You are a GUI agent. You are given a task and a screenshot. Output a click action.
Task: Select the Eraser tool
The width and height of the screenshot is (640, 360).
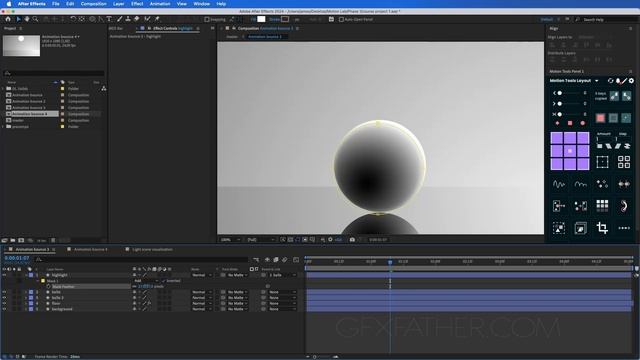click(x=137, y=19)
